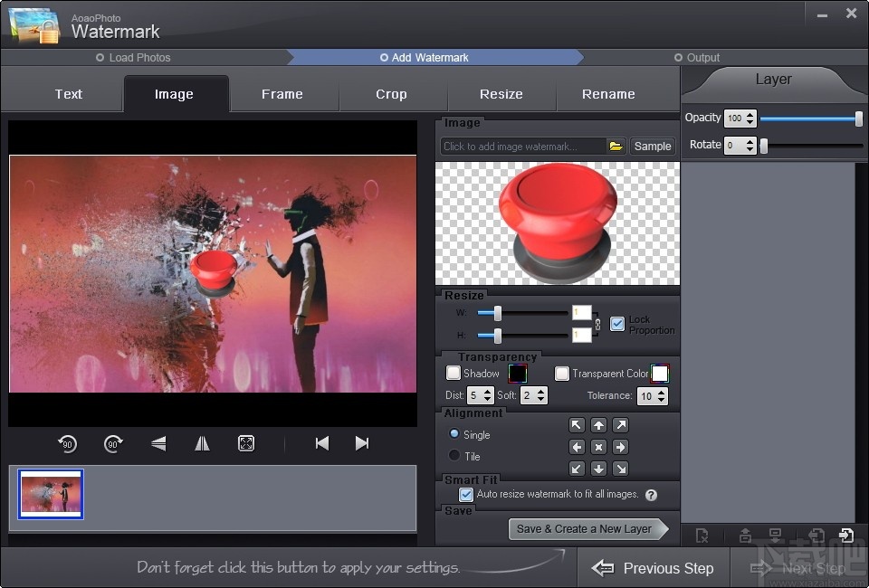The width and height of the screenshot is (869, 588).
Task: Increase the Opacity value with up arrow
Action: (750, 114)
